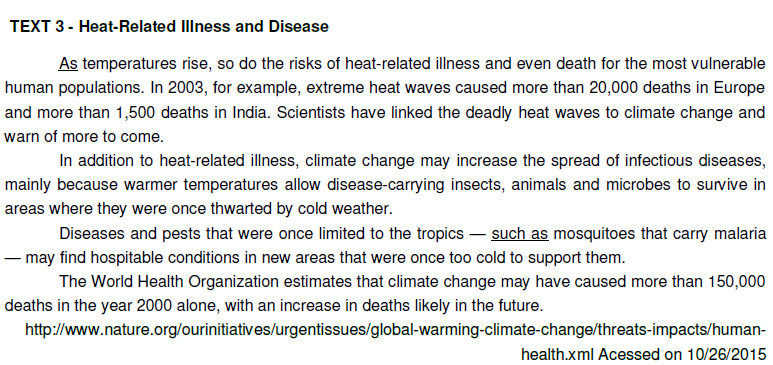Click the word 'India' in first paragraph
The width and height of the screenshot is (773, 365).
(251, 112)
